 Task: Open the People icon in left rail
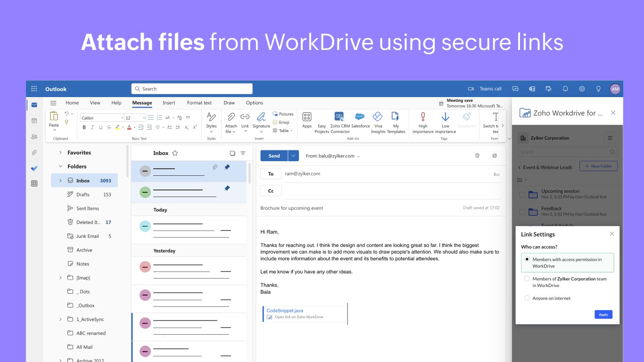pyautogui.click(x=34, y=137)
